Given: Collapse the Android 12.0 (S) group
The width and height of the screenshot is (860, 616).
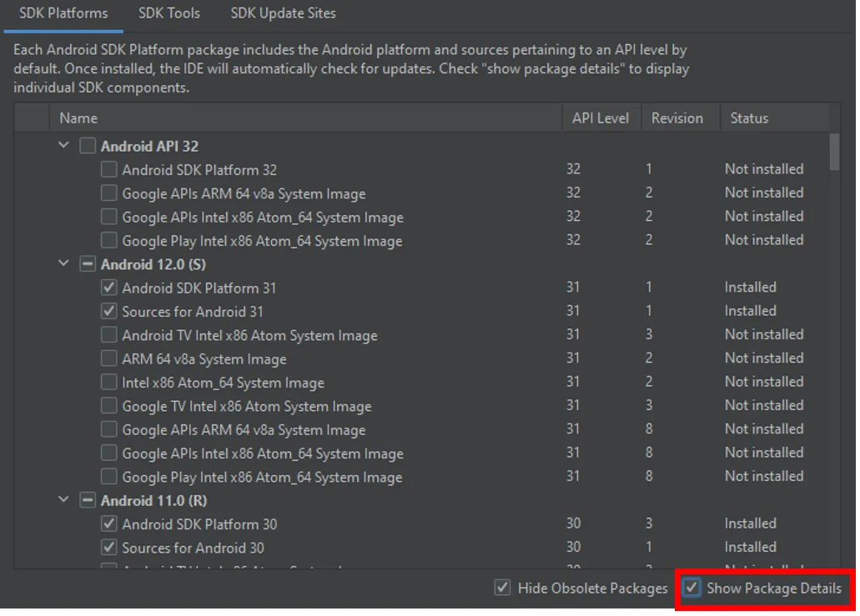Looking at the screenshot, I should [63, 264].
